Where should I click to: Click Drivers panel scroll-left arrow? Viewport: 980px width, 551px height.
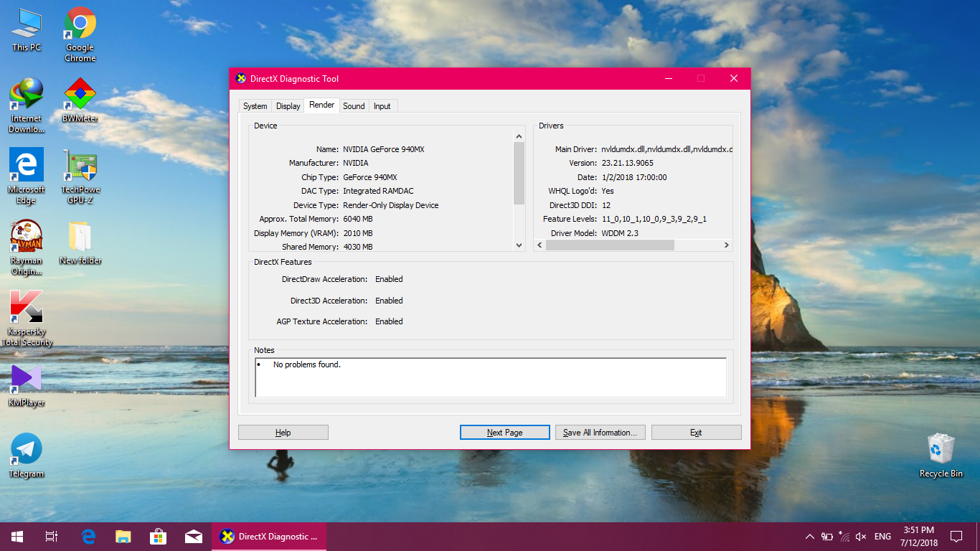[540, 245]
